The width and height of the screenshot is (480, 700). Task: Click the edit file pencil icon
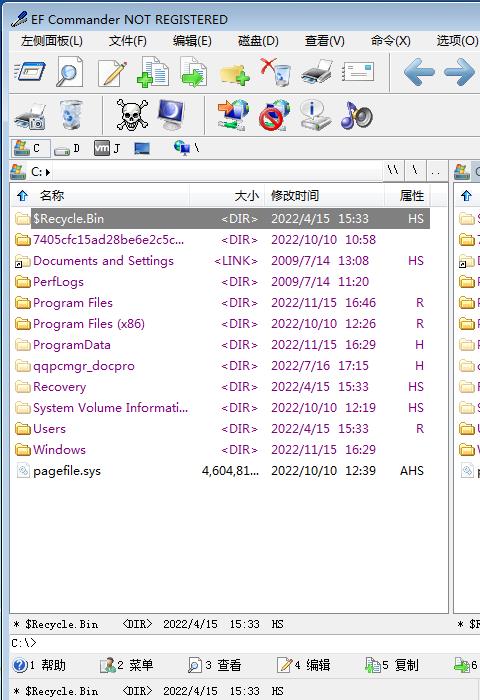pos(112,72)
